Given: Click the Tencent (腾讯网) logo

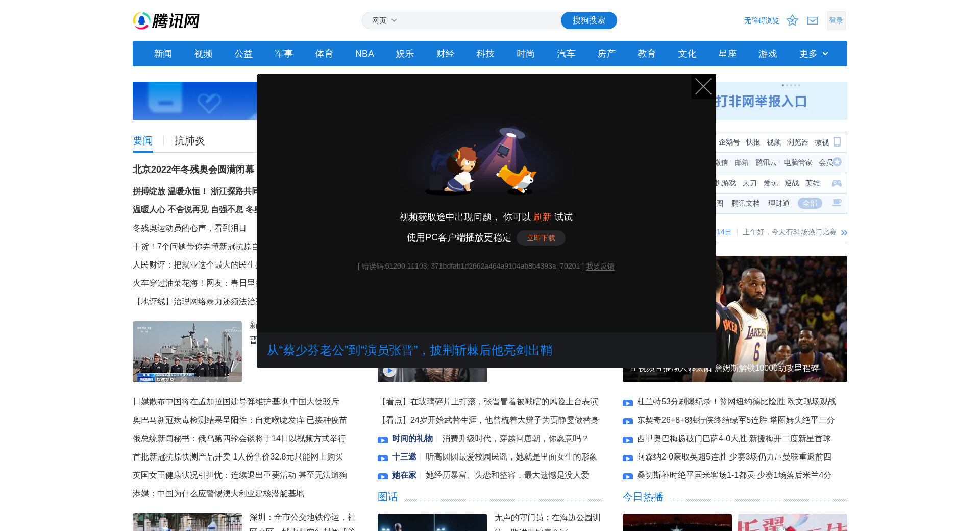Looking at the screenshot, I should [x=166, y=21].
